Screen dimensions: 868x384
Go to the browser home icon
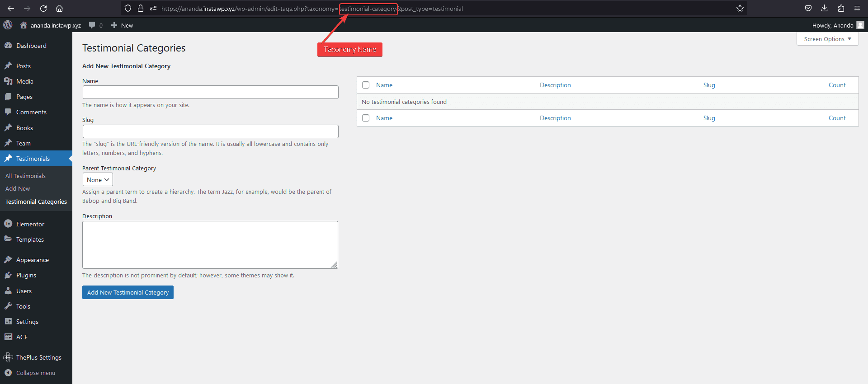point(59,9)
